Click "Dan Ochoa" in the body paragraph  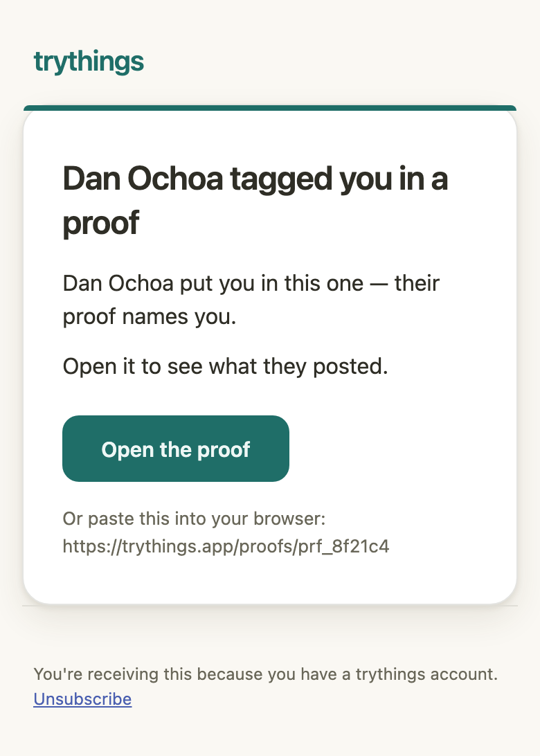(x=118, y=284)
